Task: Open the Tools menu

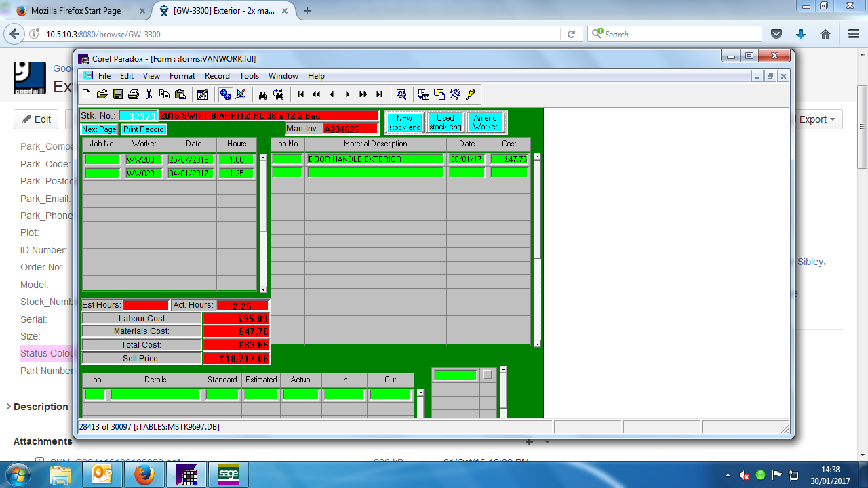Action: (x=249, y=76)
